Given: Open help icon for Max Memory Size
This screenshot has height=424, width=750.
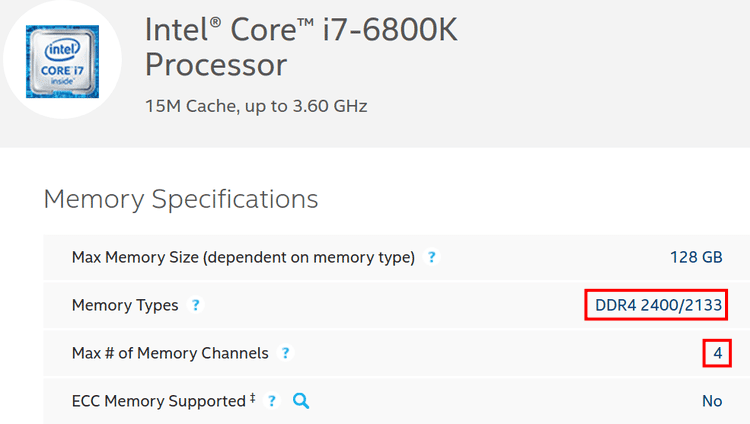Looking at the screenshot, I should coord(431,257).
